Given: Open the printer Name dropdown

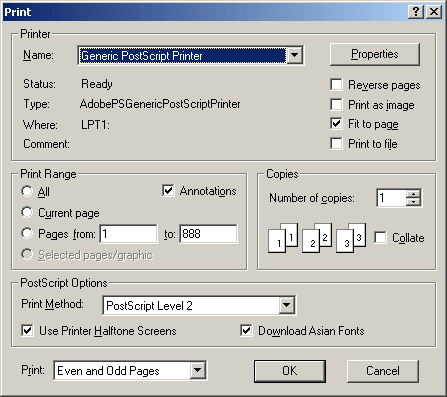Looking at the screenshot, I should 294,55.
